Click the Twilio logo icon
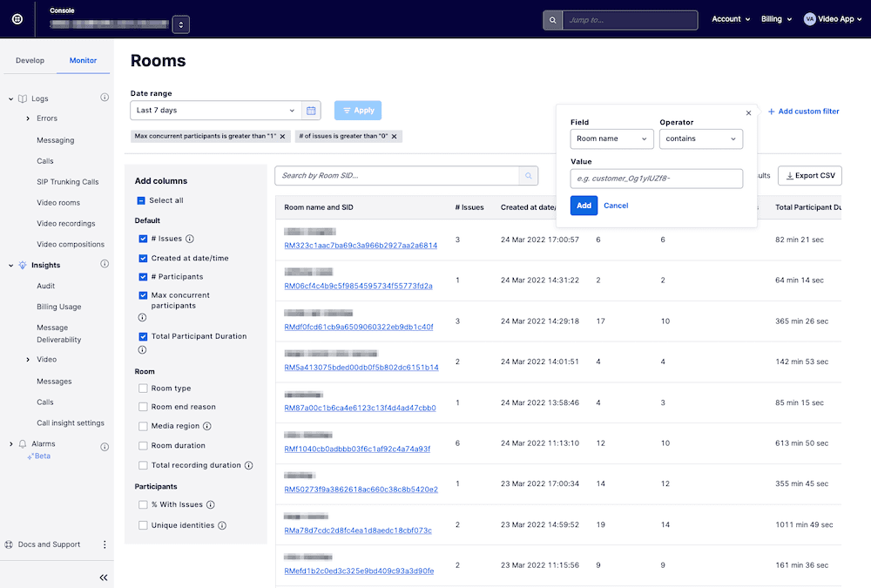Image resolution: width=871 pixels, height=588 pixels. pyautogui.click(x=17, y=18)
